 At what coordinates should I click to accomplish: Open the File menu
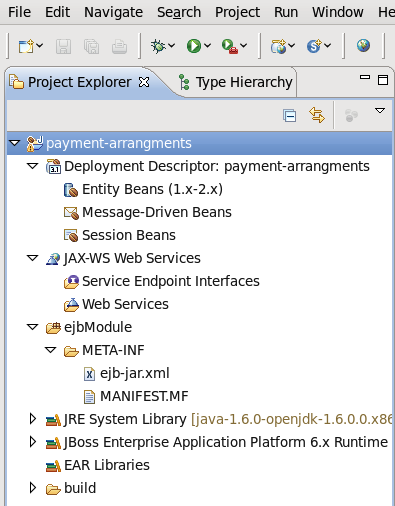click(19, 12)
